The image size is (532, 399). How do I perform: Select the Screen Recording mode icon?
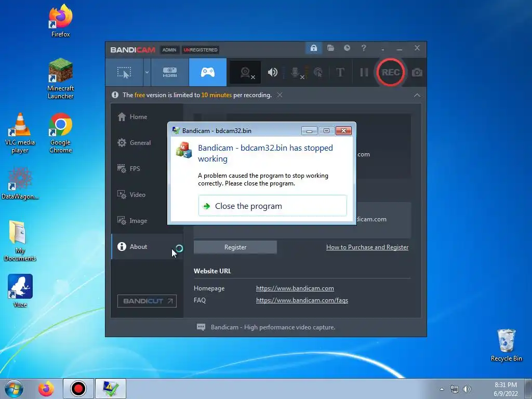(124, 72)
